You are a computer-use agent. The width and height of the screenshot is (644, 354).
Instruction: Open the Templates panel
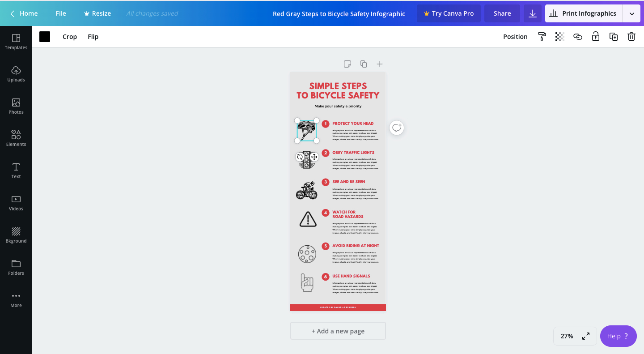[x=16, y=42]
